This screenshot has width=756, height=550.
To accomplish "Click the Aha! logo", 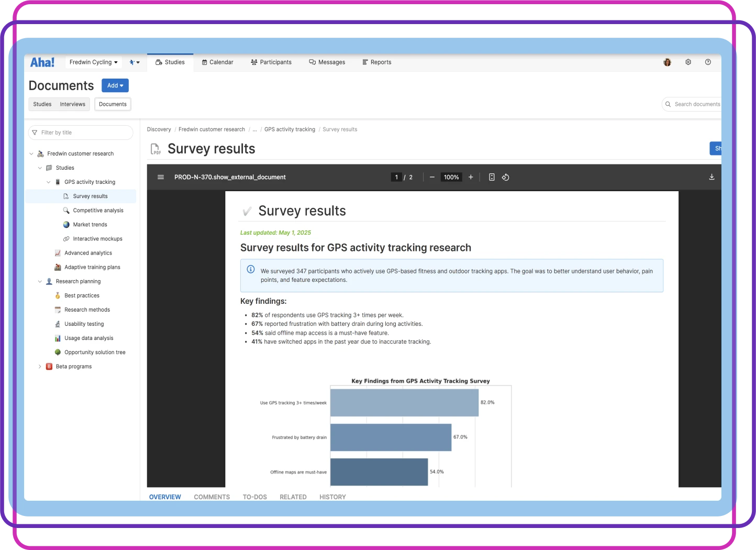I will (x=42, y=62).
